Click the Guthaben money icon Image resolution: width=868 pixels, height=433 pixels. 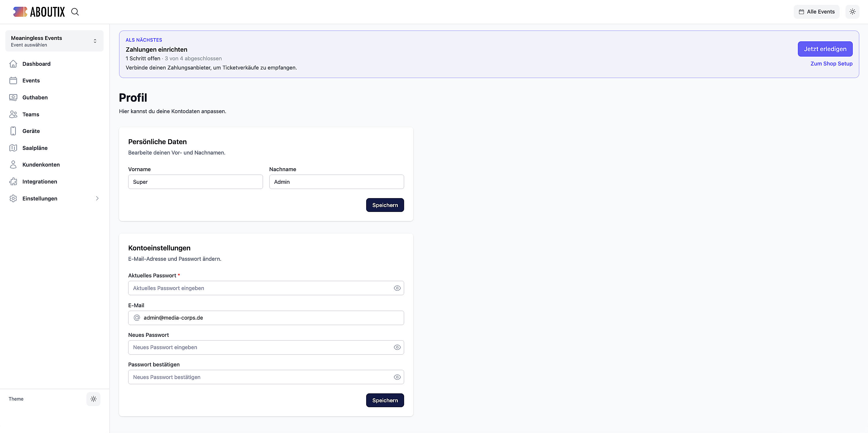[x=13, y=97]
